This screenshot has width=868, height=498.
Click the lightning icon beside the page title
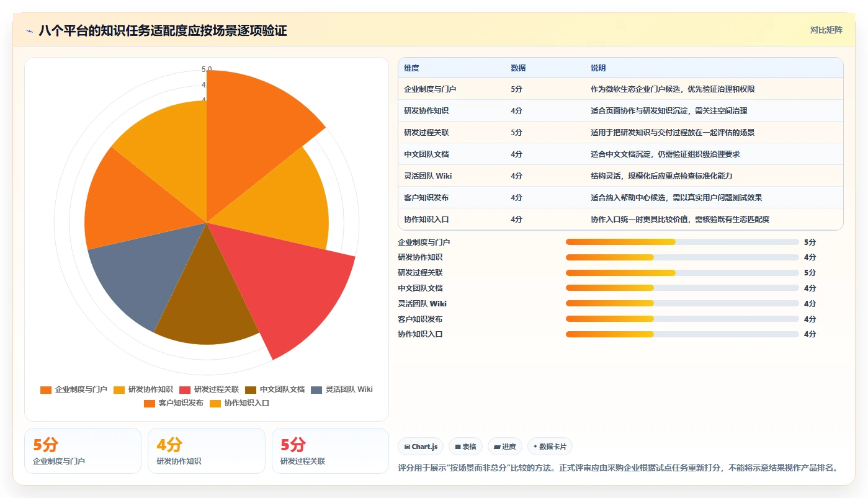coord(30,31)
